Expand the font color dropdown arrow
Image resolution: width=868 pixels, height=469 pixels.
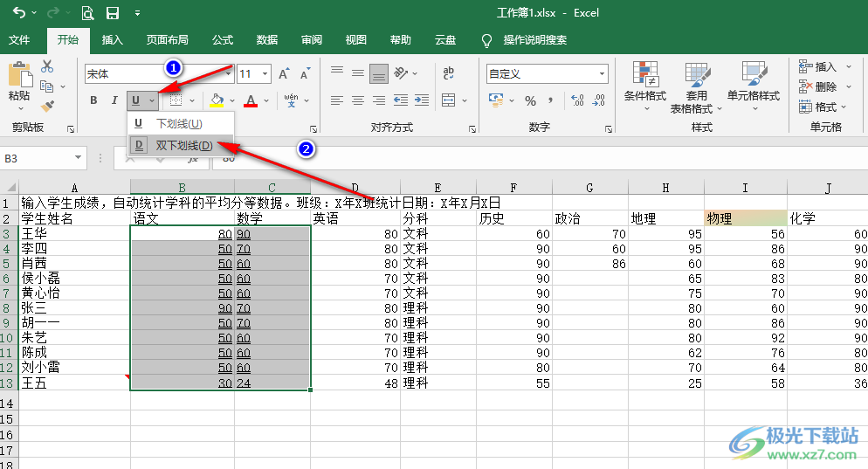pos(266,100)
